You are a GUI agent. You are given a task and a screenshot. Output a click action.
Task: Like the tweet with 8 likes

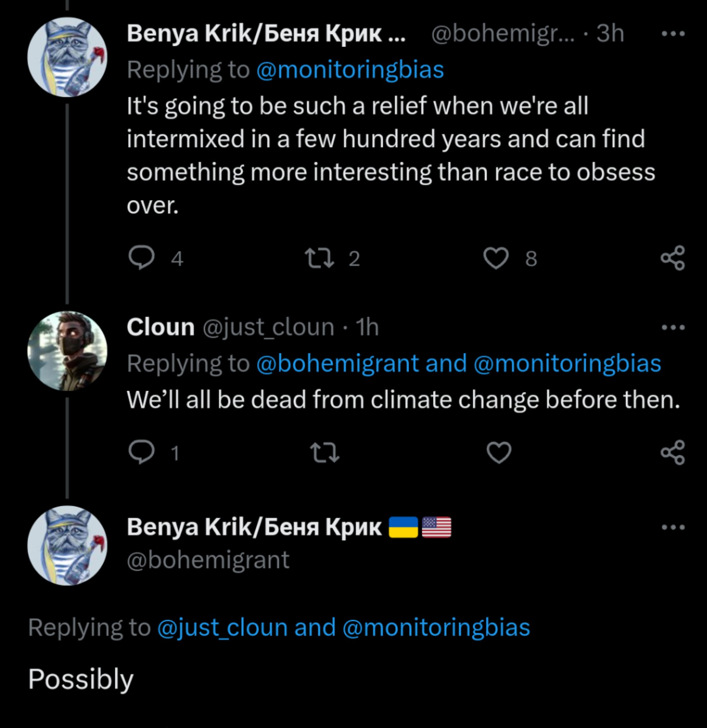(496, 258)
